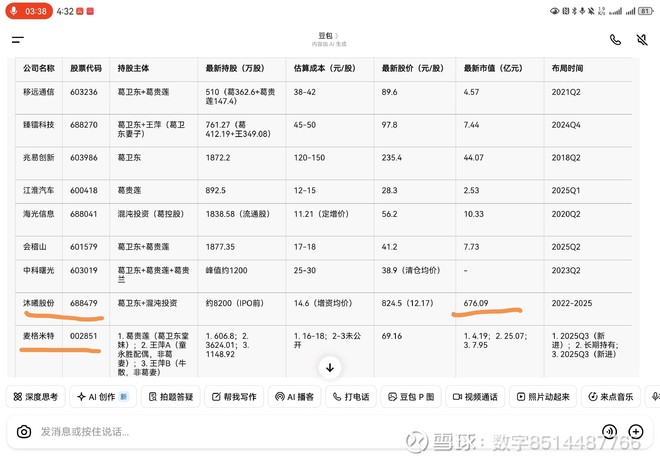
Task: Select the 44.07 market value cell
Action: (x=474, y=157)
